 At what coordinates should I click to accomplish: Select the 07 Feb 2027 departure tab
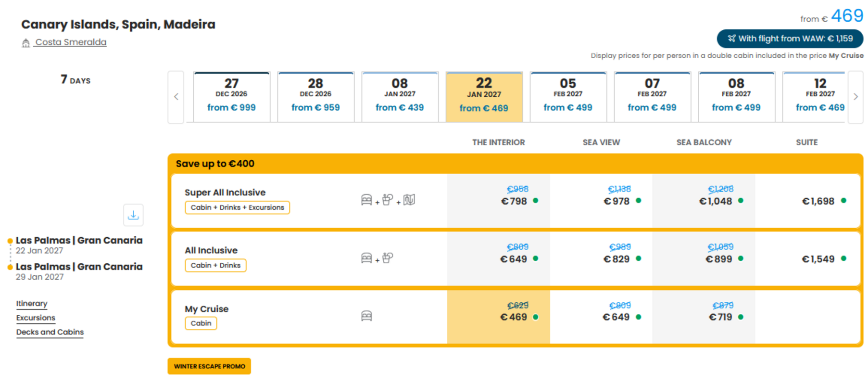652,97
